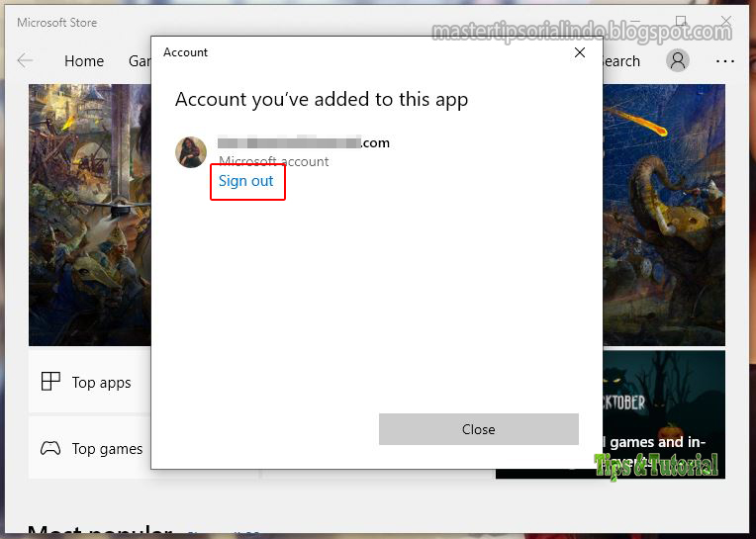Open the left fantasy game banner
Viewport: 756px width, 539px height.
tap(90, 215)
